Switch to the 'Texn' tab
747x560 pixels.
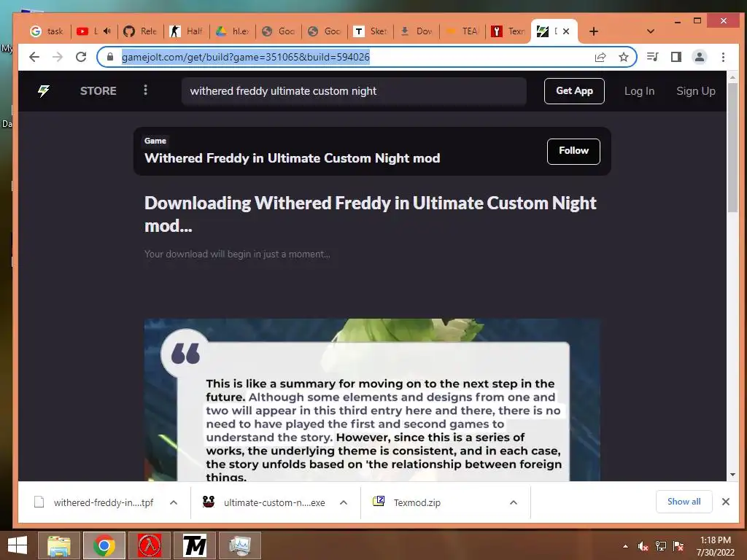[508, 31]
